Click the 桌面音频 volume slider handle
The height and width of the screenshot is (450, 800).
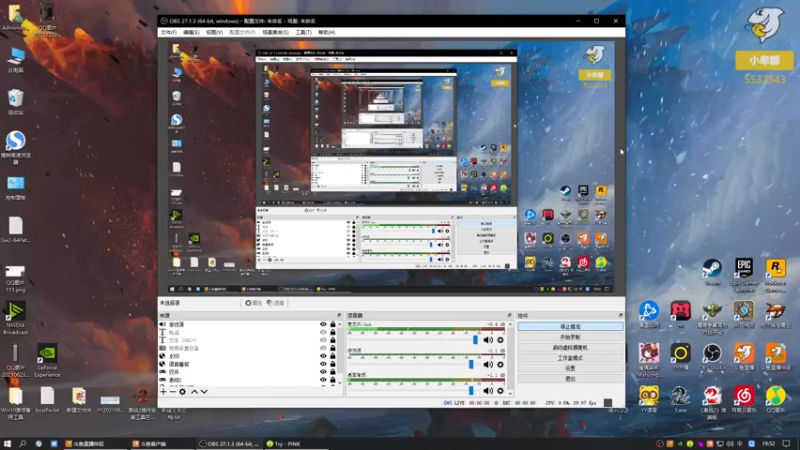471,391
